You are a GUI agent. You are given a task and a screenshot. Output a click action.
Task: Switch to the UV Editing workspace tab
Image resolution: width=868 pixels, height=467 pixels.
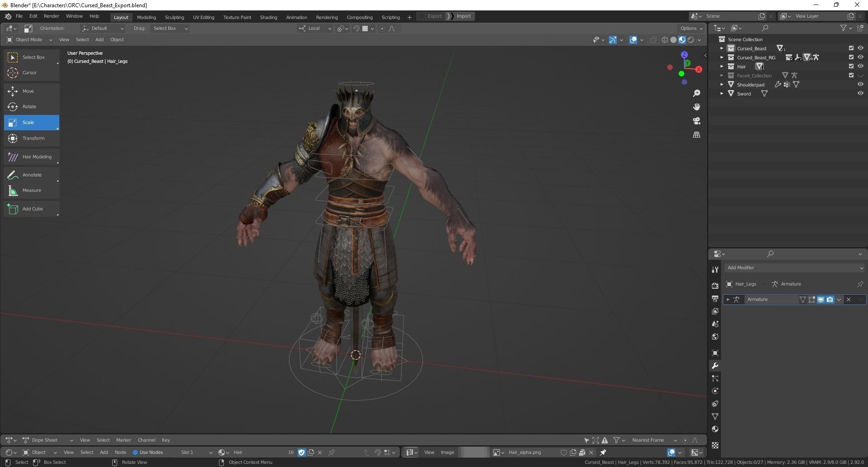point(204,17)
